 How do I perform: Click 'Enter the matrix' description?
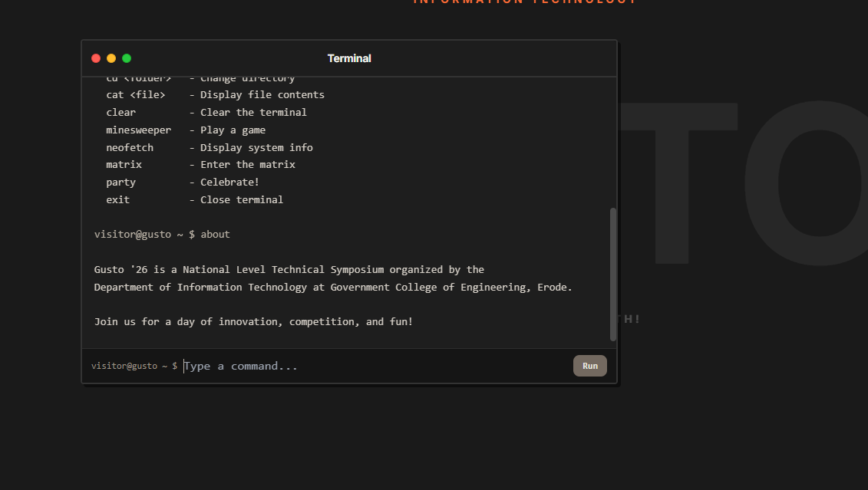click(247, 165)
